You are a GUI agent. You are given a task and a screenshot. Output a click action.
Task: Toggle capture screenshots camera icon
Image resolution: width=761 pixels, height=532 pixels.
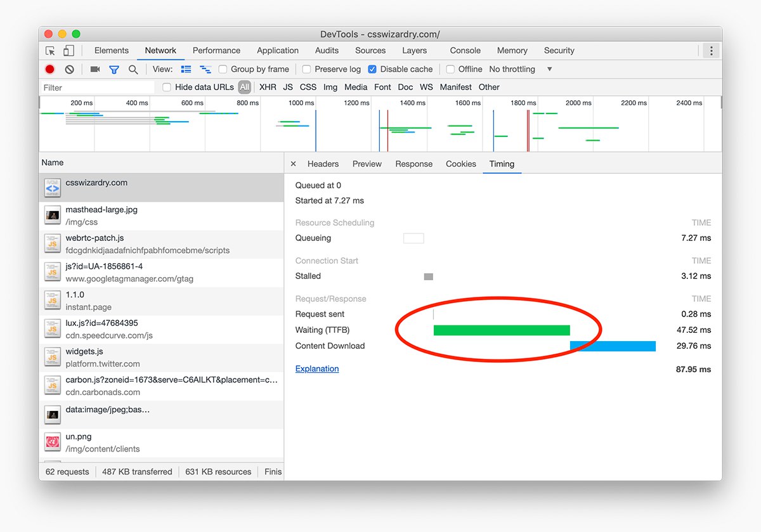(x=95, y=69)
